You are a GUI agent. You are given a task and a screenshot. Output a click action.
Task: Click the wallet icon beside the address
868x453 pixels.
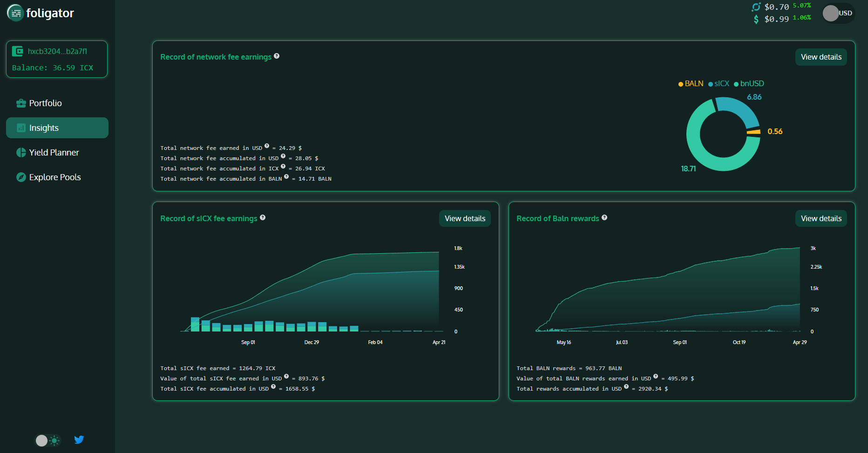(18, 51)
